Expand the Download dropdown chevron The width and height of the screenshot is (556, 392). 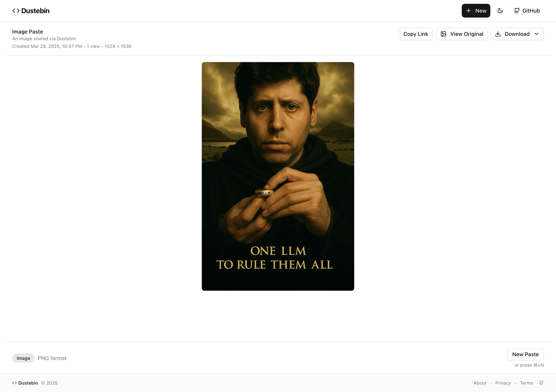(x=537, y=34)
